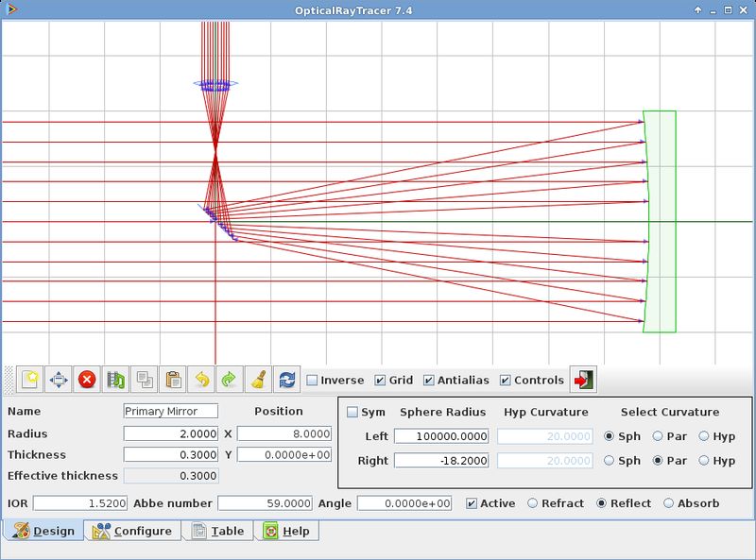Select the diagonal secondary mirror in canvas
The height and width of the screenshot is (560, 756).
pyautogui.click(x=218, y=222)
